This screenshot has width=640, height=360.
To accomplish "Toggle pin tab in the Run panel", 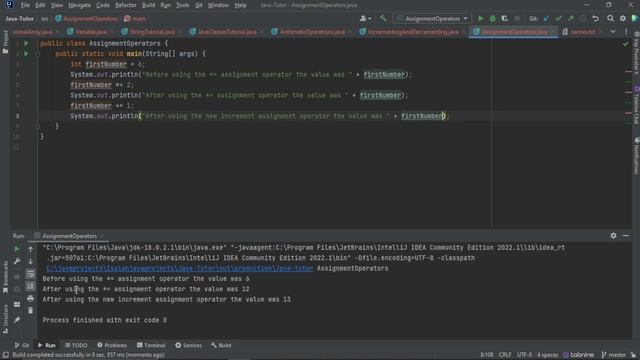I will tap(17, 321).
